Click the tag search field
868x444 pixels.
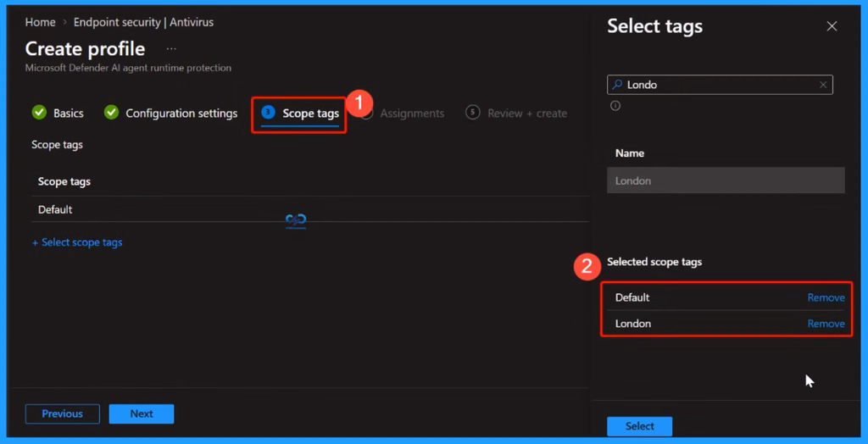(x=720, y=85)
